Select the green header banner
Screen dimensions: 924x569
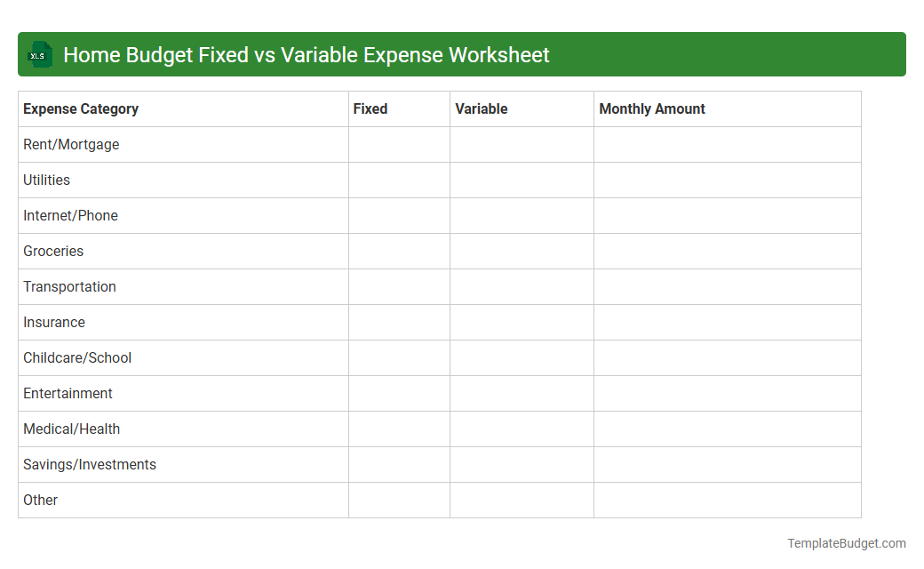click(462, 54)
